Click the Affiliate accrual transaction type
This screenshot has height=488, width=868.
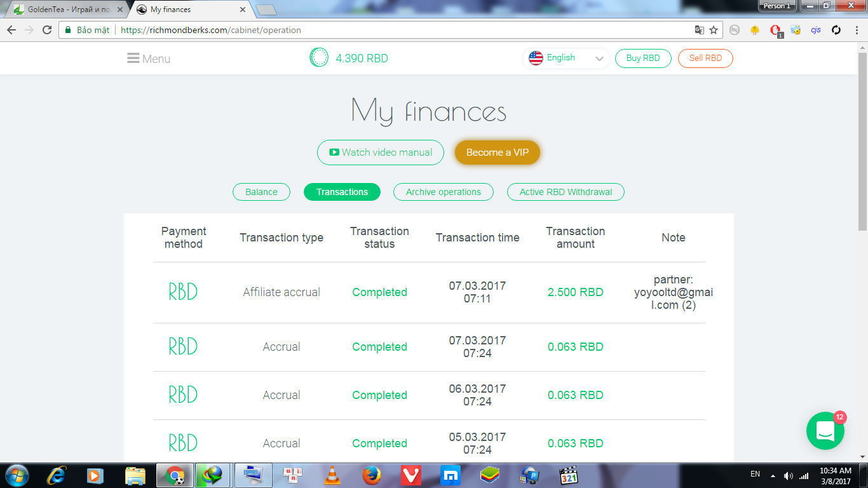tap(281, 292)
